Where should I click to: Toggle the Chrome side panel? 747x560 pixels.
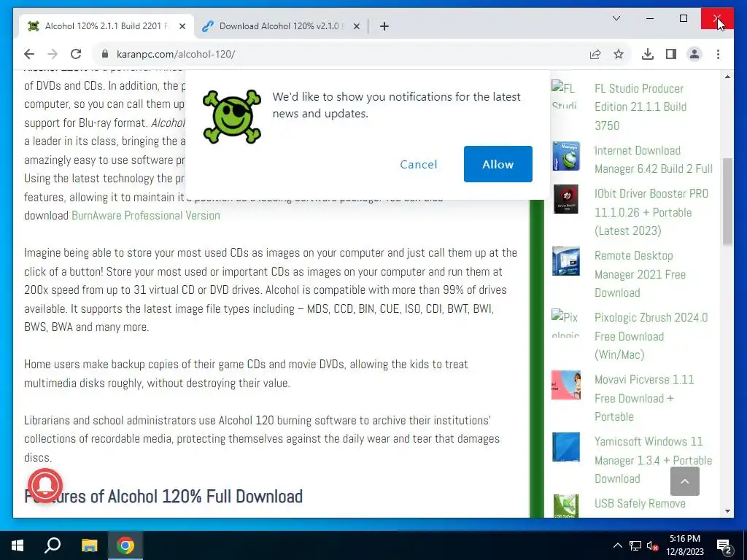coord(671,54)
